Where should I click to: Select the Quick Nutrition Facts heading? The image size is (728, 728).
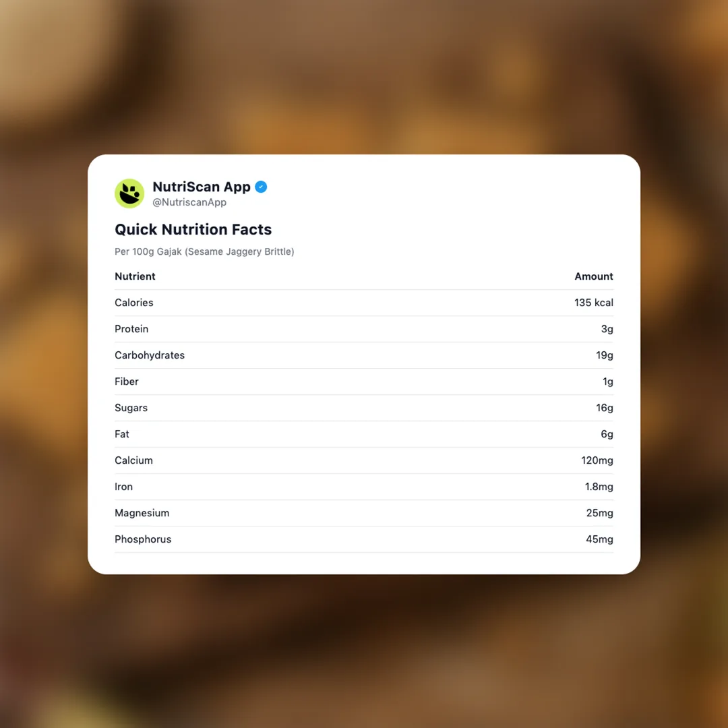[x=193, y=229]
